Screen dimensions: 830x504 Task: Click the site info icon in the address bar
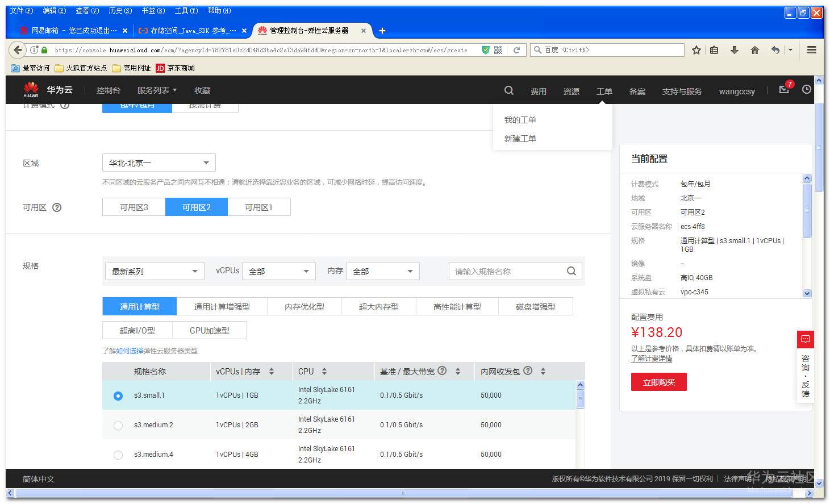click(35, 50)
